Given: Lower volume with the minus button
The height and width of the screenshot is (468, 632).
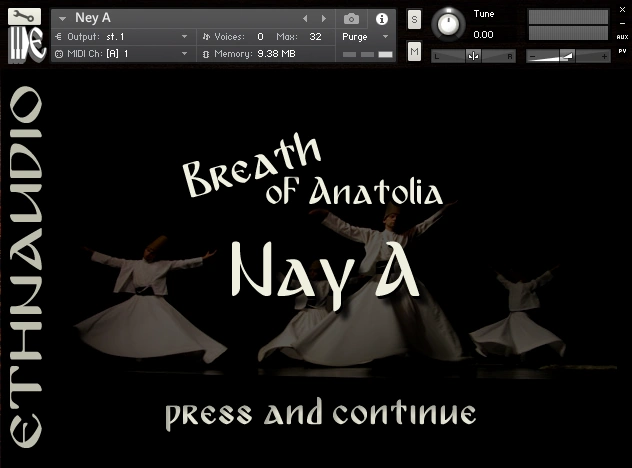Looking at the screenshot, I should [532, 56].
